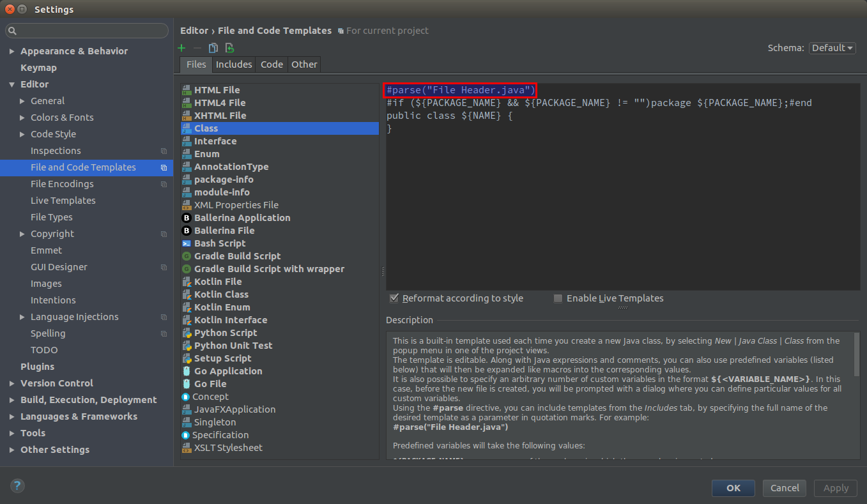Image resolution: width=867 pixels, height=504 pixels.
Task: Click the XSLT Stylesheet icon
Action: click(187, 448)
